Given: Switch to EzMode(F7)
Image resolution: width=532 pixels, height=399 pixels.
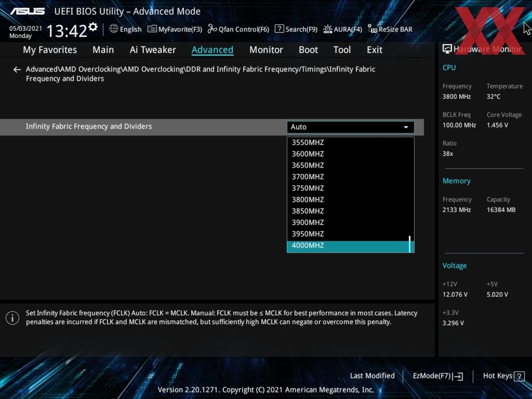Looking at the screenshot, I should pos(438,376).
